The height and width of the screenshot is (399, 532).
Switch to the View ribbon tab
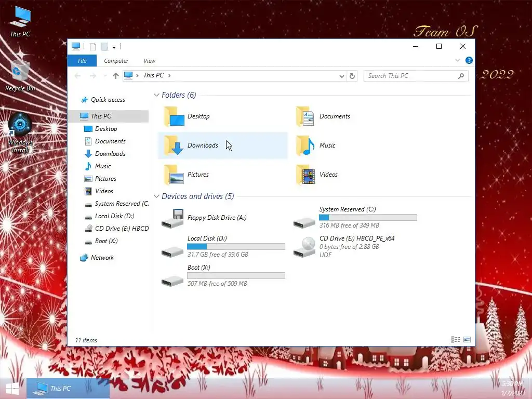(149, 61)
